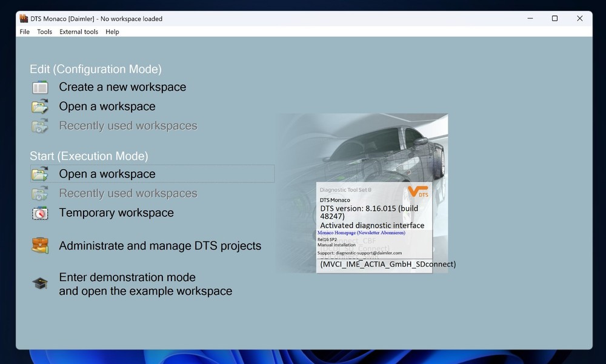Open the External tools menu

click(79, 32)
